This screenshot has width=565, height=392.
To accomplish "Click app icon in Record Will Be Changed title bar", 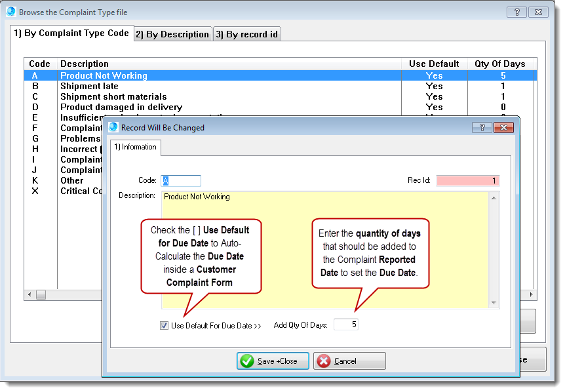I will (x=113, y=127).
